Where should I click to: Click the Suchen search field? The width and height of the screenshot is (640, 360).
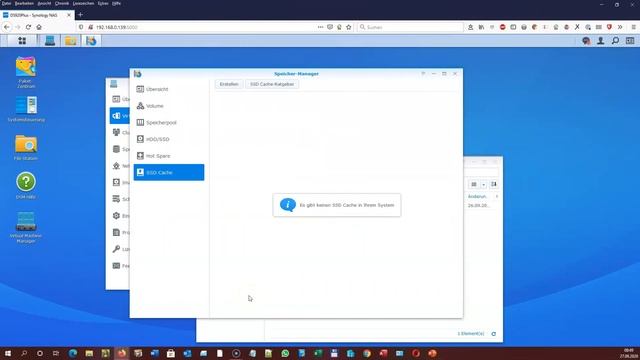410,27
